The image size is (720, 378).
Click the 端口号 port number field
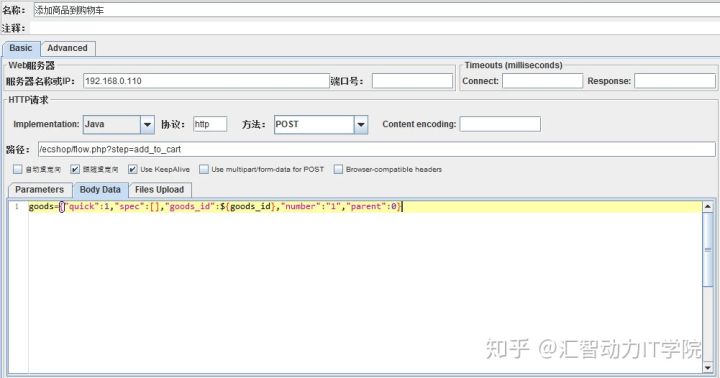point(412,81)
